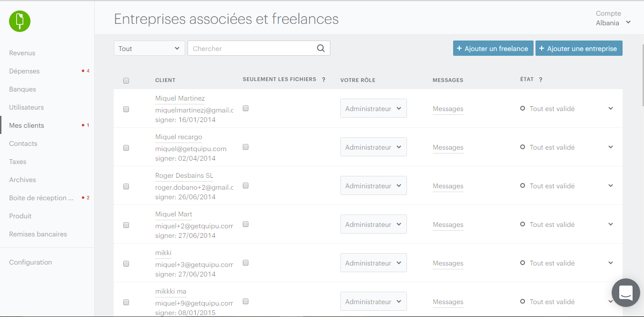Enable files-only checkbox for Roger Desbains SL

pos(246,185)
